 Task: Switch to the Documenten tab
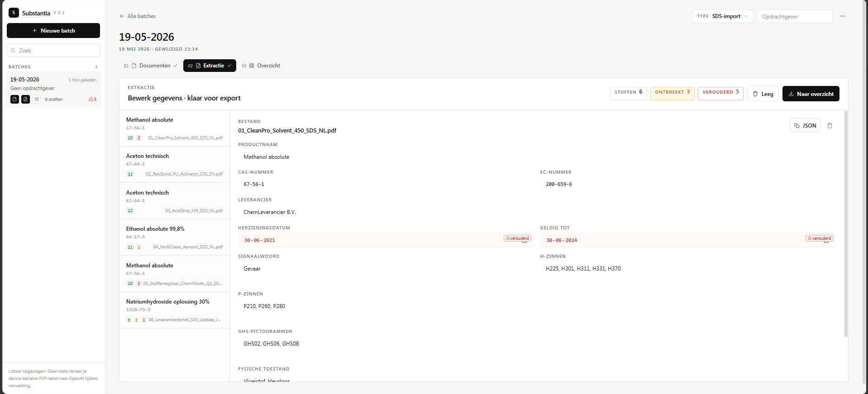[150, 66]
